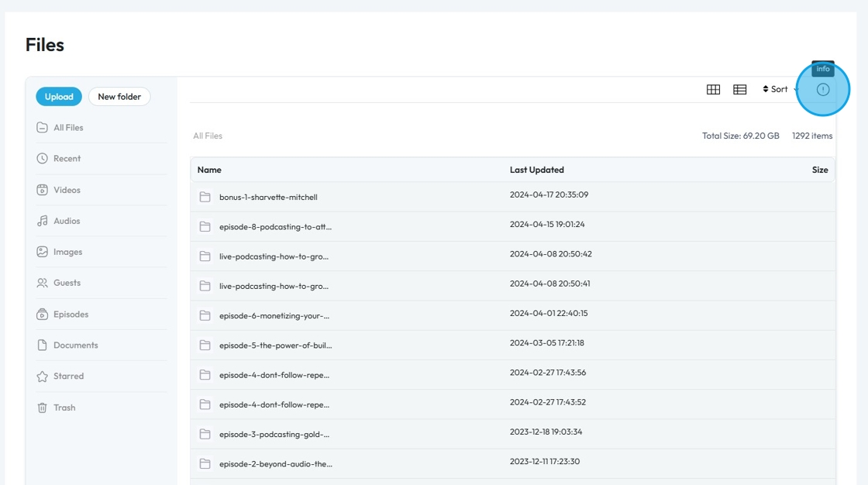Click the info icon
Image resolution: width=868 pixels, height=485 pixels.
(x=823, y=90)
